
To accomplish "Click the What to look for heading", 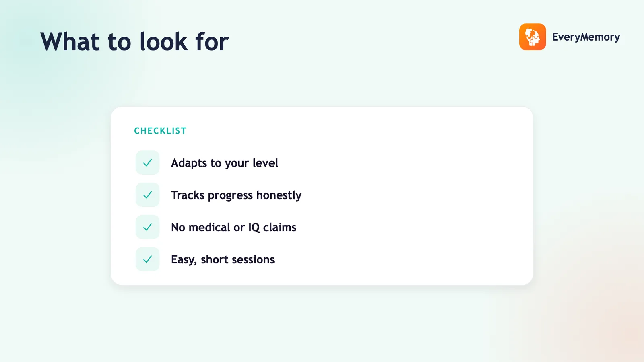I will (x=134, y=41).
